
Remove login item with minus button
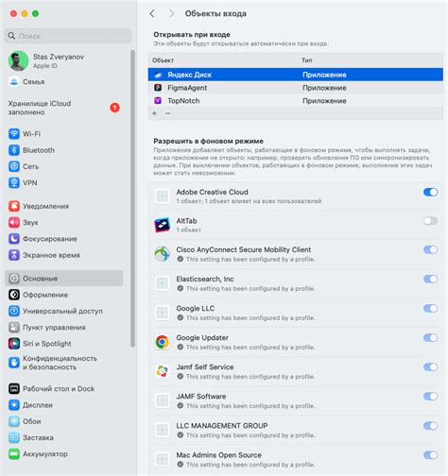tap(168, 113)
